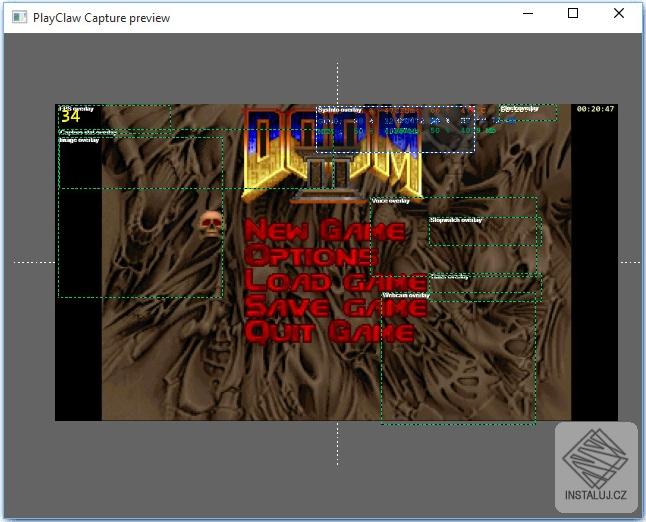The image size is (646, 522).
Task: Select the Capture stat overlay label
Action: [x=88, y=132]
